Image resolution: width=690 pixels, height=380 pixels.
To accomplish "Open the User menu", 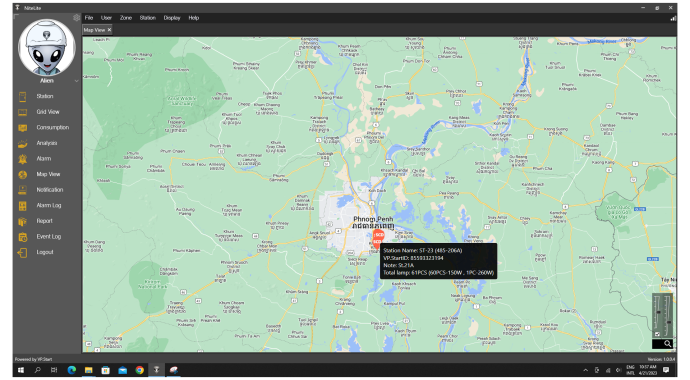I will pyautogui.click(x=106, y=18).
